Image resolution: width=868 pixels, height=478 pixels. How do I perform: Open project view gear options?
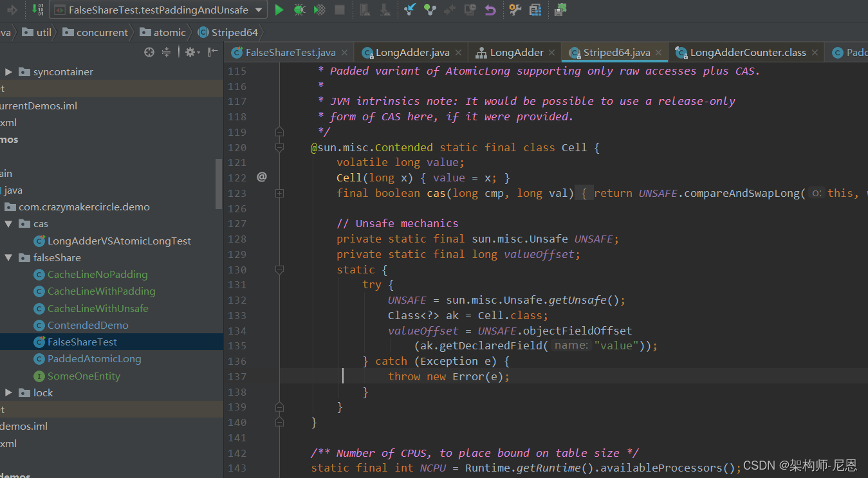point(192,52)
